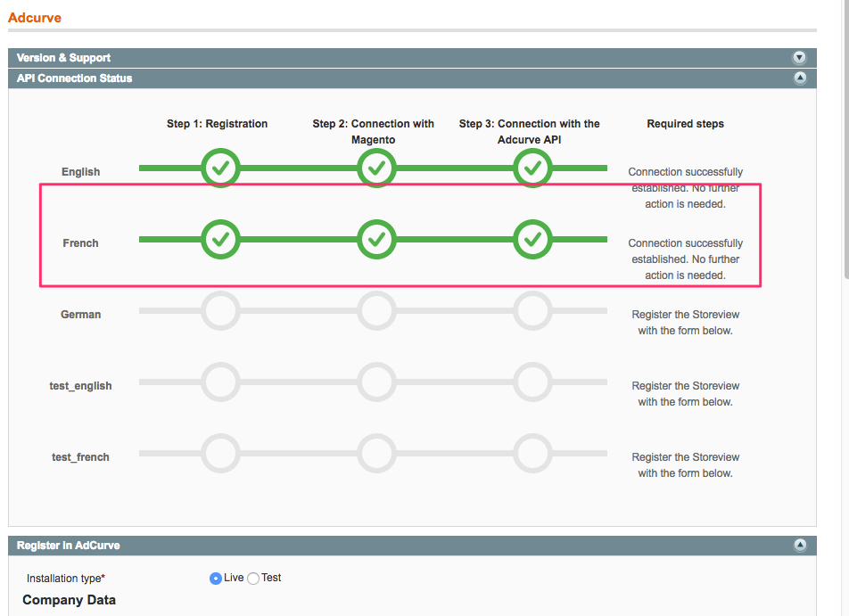Click German row register Storeview message
Screen dimensions: 849x616
click(686, 323)
